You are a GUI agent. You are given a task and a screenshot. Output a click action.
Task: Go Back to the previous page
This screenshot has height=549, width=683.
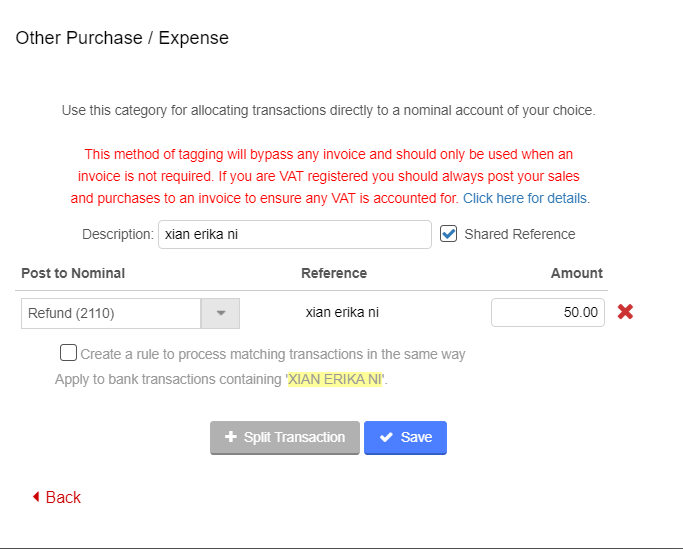click(x=62, y=497)
